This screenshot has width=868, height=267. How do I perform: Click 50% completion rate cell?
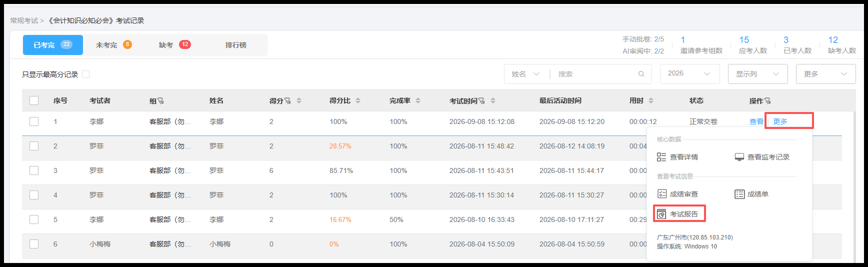pyautogui.click(x=396, y=219)
